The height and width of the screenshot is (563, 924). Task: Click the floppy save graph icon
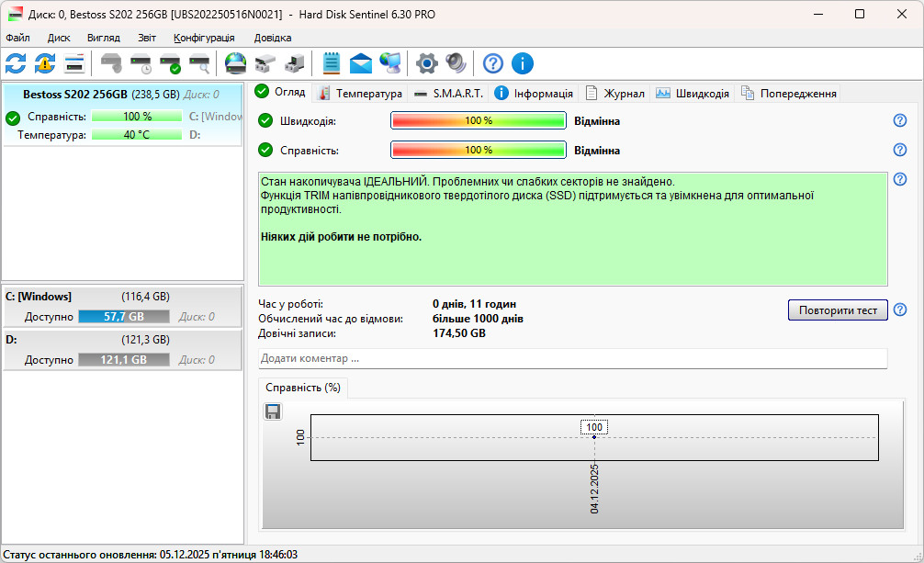tap(273, 411)
